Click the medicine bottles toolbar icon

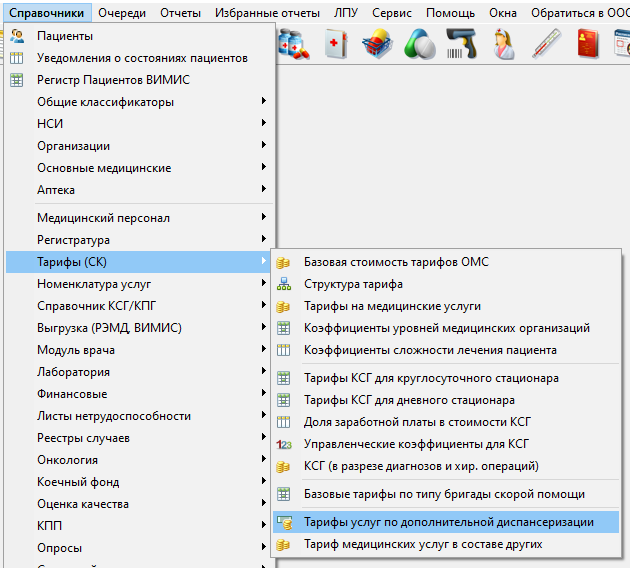pyautogui.click(x=295, y=43)
